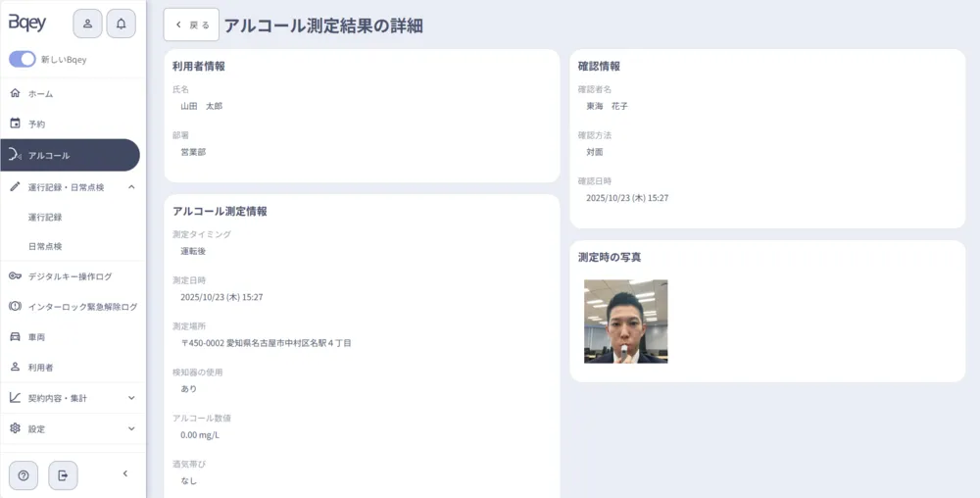Click the vehicle car icon
This screenshot has width=980, height=498.
pos(15,336)
